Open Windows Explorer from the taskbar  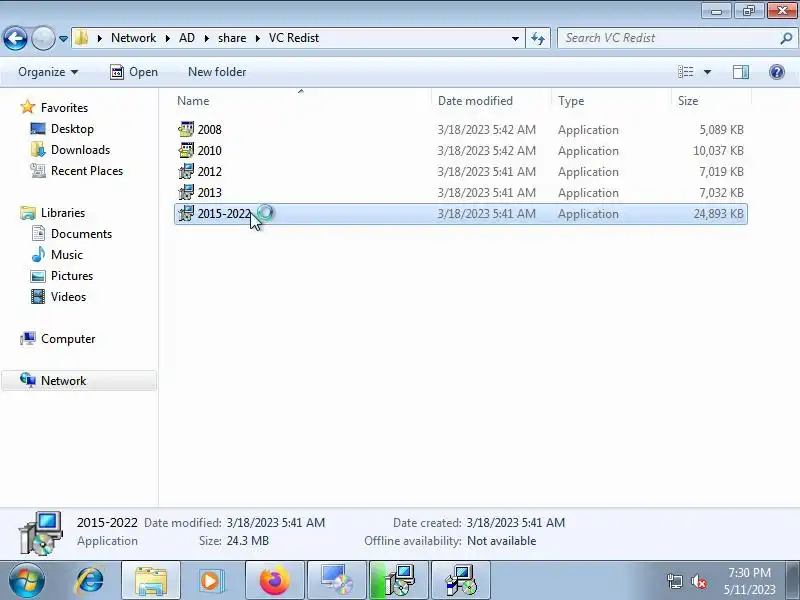(x=151, y=581)
